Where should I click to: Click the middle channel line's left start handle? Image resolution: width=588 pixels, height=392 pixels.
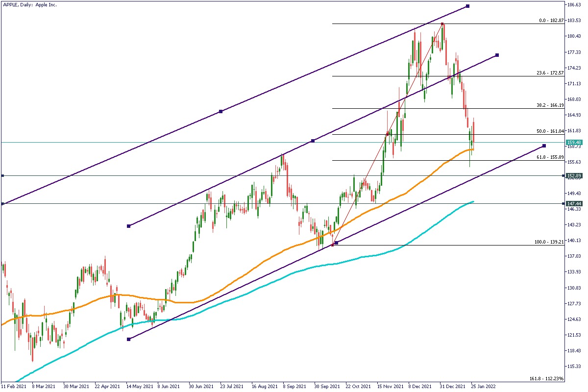click(128, 226)
